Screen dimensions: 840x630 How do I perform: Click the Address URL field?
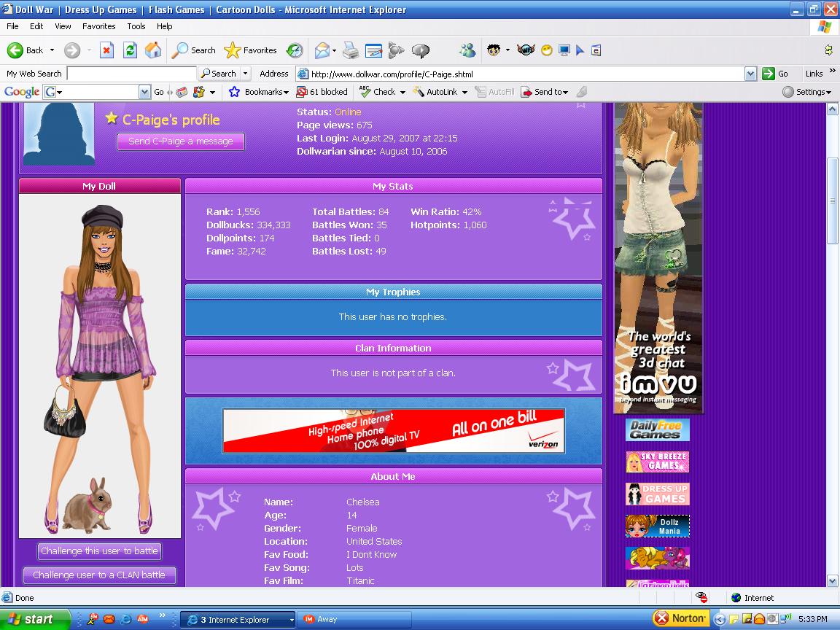pyautogui.click(x=520, y=74)
